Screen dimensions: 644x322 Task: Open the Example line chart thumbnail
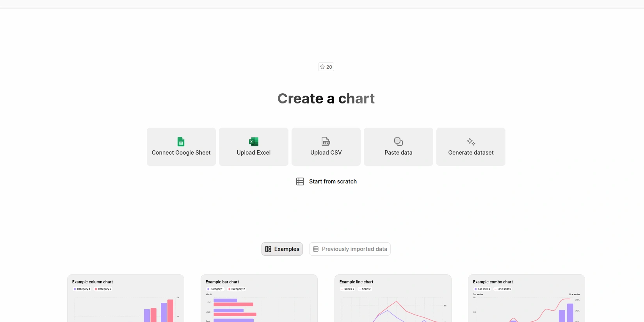(x=393, y=299)
